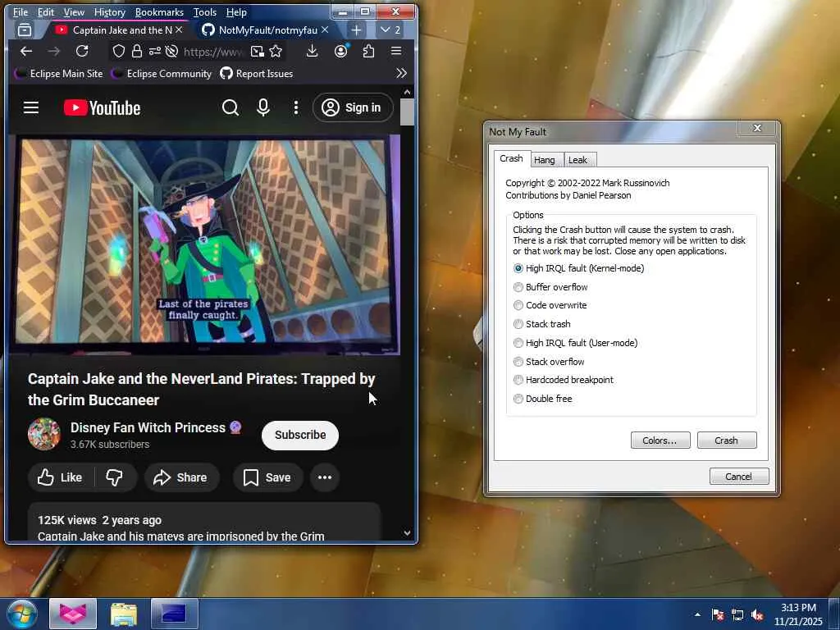Open the file explorer taskbar icon
The width and height of the screenshot is (840, 630).
[124, 614]
